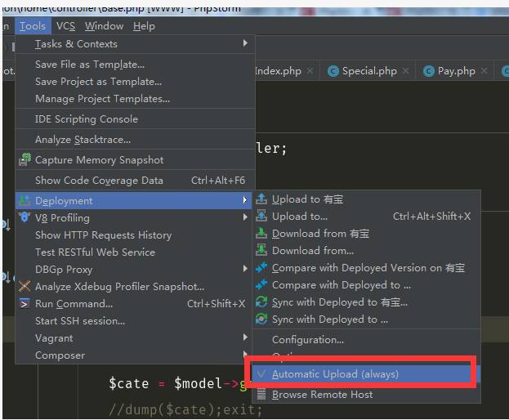Expand the Vagrant submenu arrow
509x420 pixels.
pyautogui.click(x=245, y=337)
